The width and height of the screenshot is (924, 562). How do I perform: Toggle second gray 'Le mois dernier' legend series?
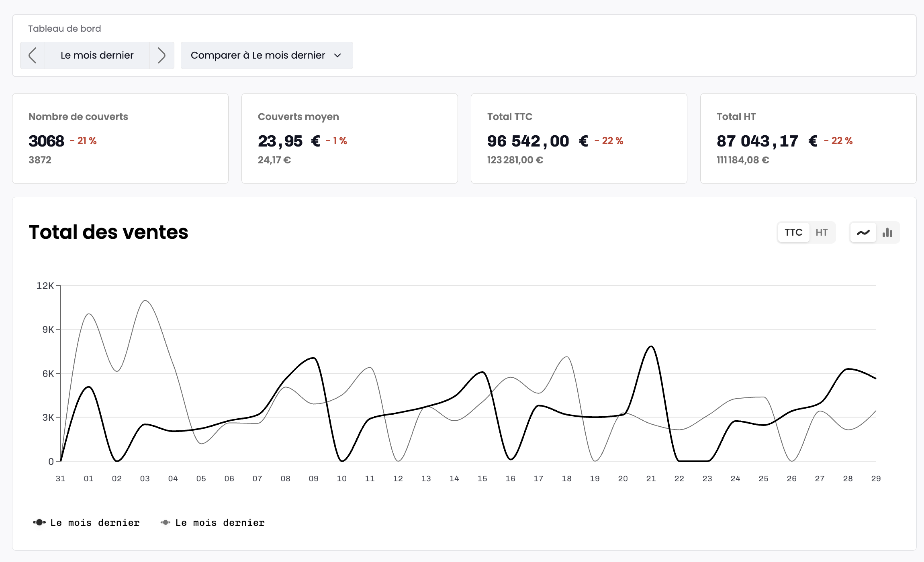(220, 523)
